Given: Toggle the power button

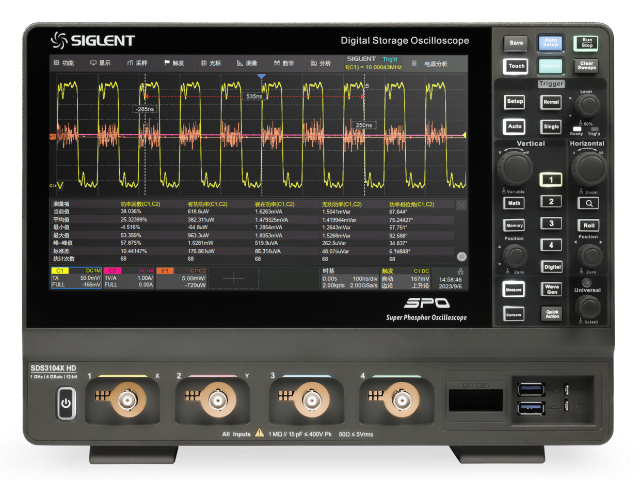Looking at the screenshot, I should pyautogui.click(x=66, y=403).
